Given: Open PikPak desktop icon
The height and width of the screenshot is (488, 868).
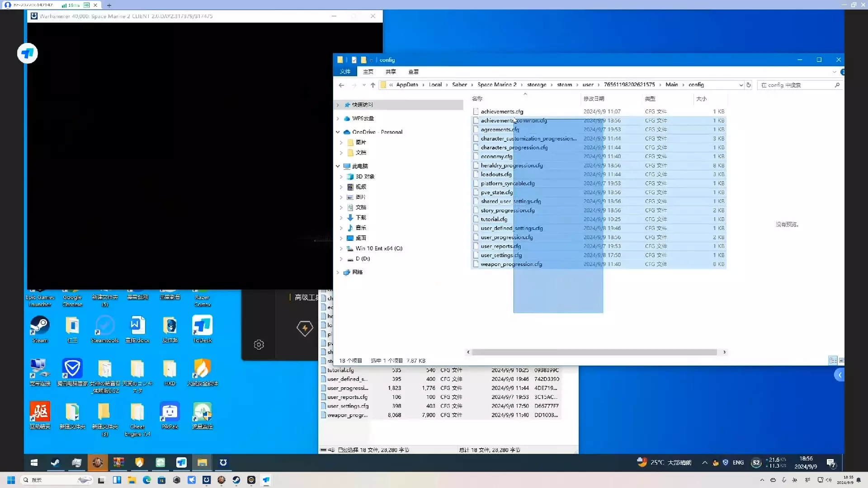Looking at the screenshot, I should (170, 412).
